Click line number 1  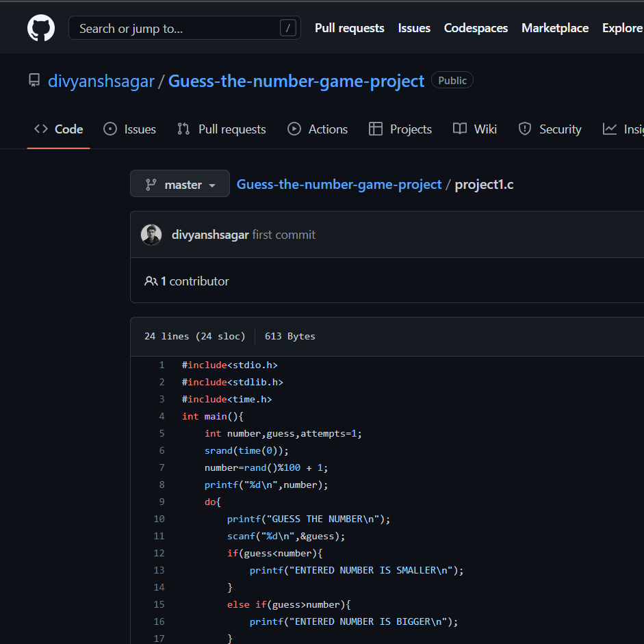point(162,365)
